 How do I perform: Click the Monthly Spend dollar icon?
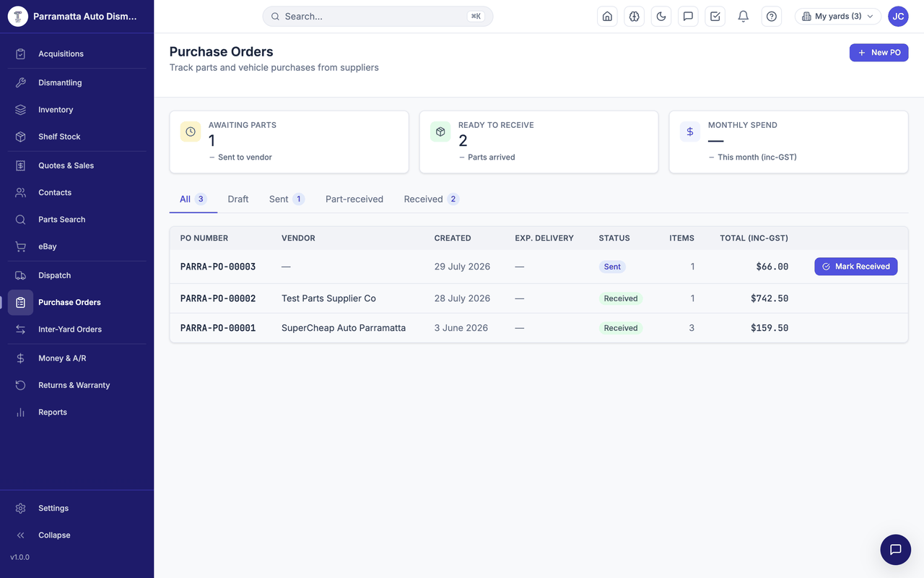click(690, 131)
